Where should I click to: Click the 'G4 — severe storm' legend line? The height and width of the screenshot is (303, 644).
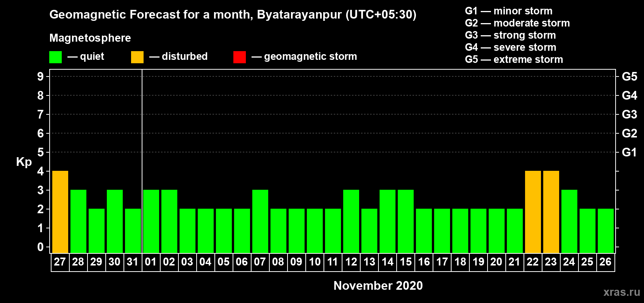(x=511, y=47)
